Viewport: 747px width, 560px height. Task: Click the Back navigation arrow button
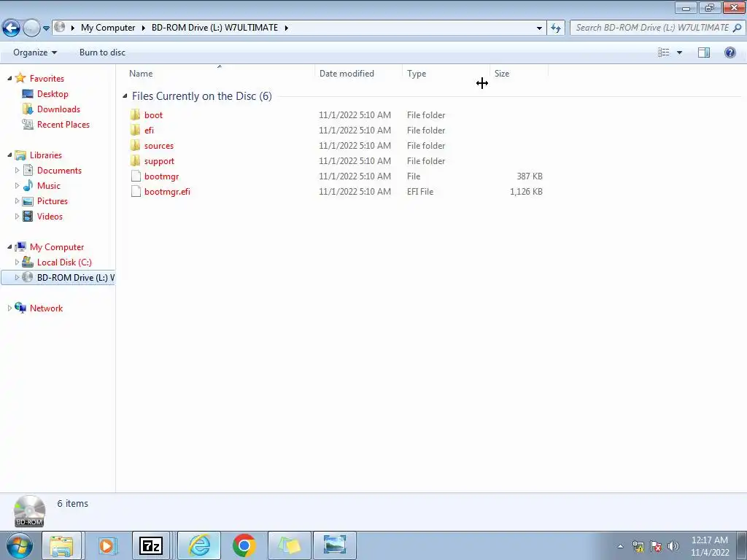pos(12,28)
